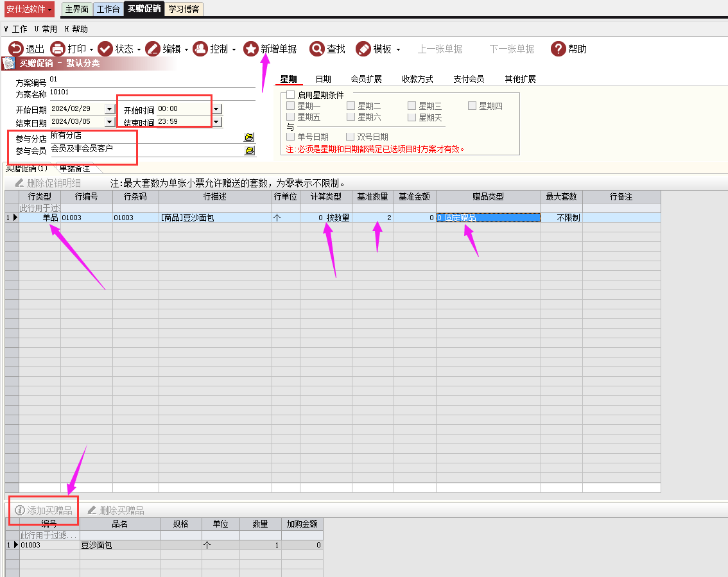Click the 上一张单据 button
The image size is (728, 577).
click(440, 49)
